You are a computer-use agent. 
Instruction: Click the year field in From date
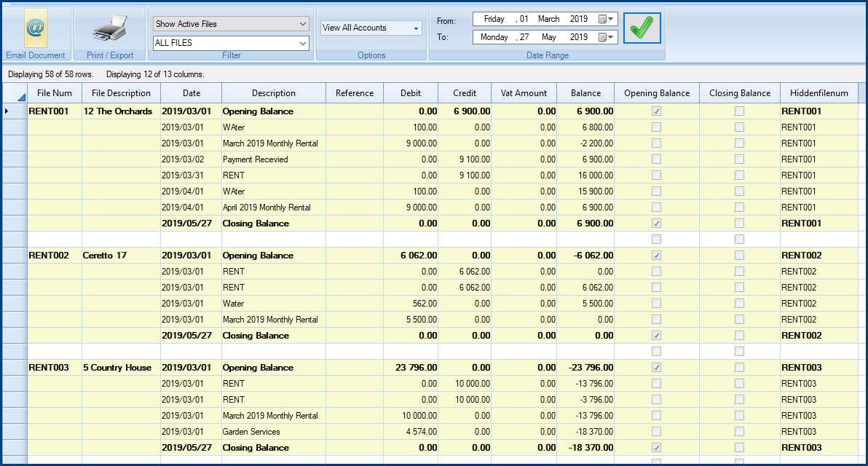pos(579,20)
